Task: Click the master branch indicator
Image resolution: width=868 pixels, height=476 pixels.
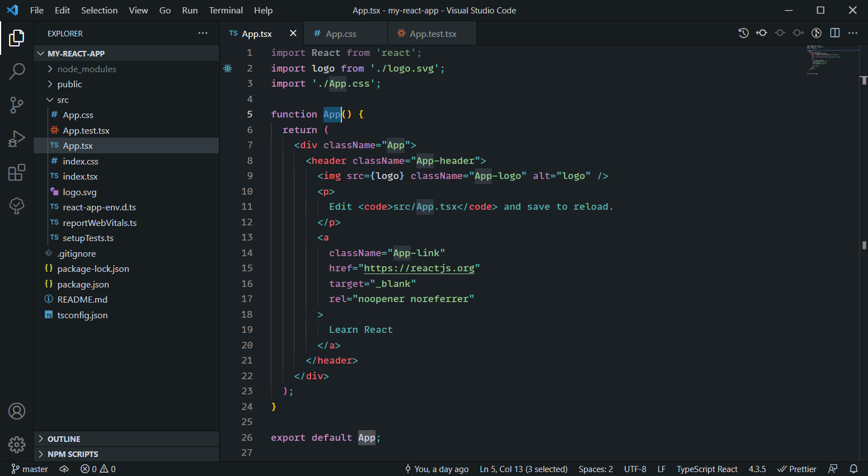Action: (x=30, y=469)
